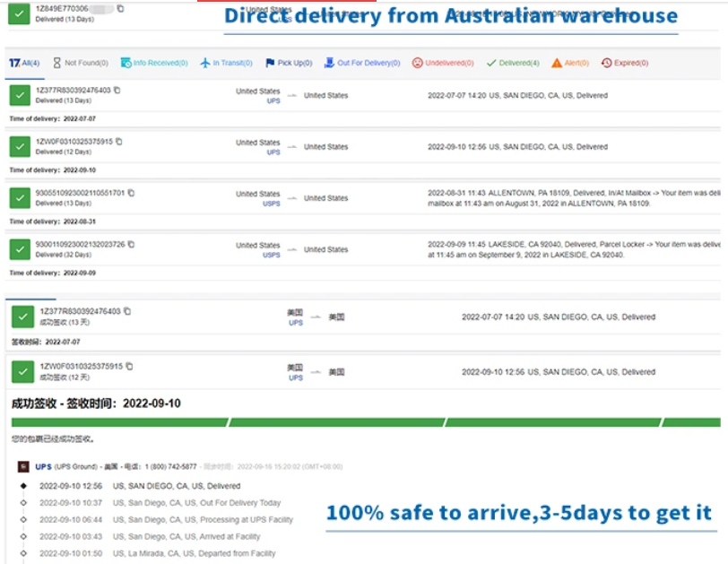
Task: Click the hourglass Not Found filter icon
Action: click(57, 64)
